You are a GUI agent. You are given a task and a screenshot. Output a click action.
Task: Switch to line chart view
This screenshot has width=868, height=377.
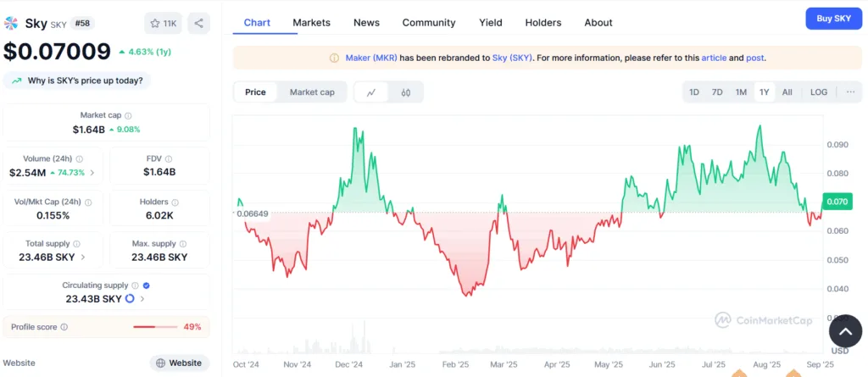click(x=371, y=92)
